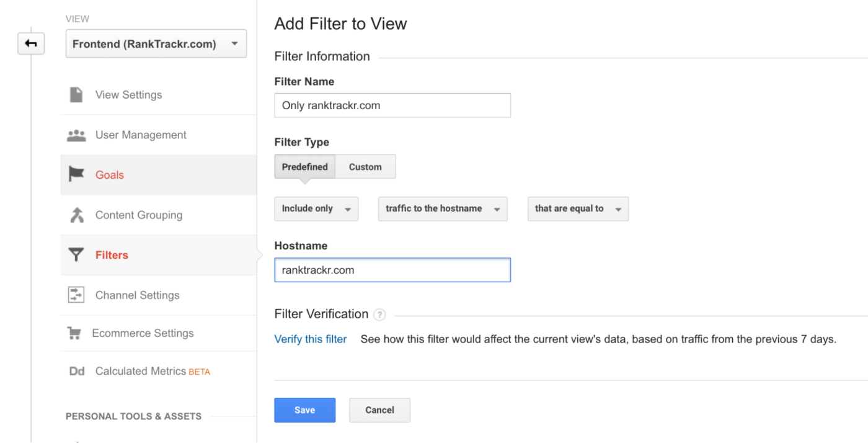
Task: Click the Hostname field label
Action: click(x=301, y=246)
